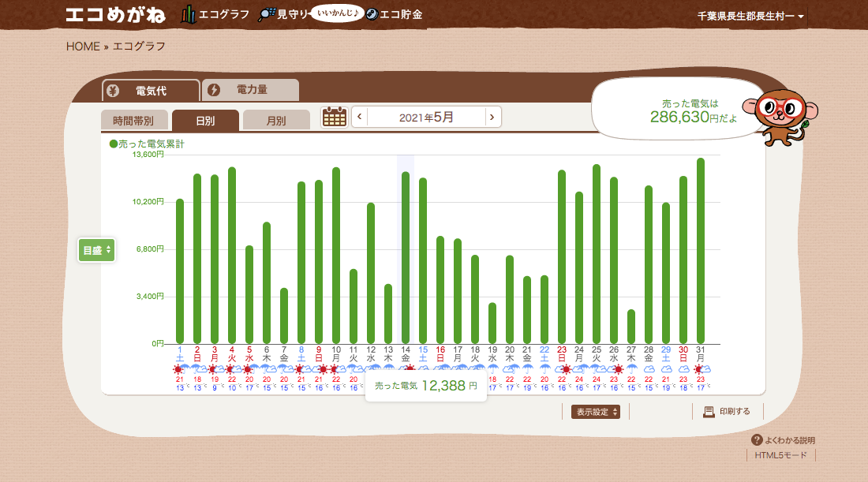Click the 売った電気 12,388円 tooltip
Viewport: 868px width, 482px height.
coord(425,386)
